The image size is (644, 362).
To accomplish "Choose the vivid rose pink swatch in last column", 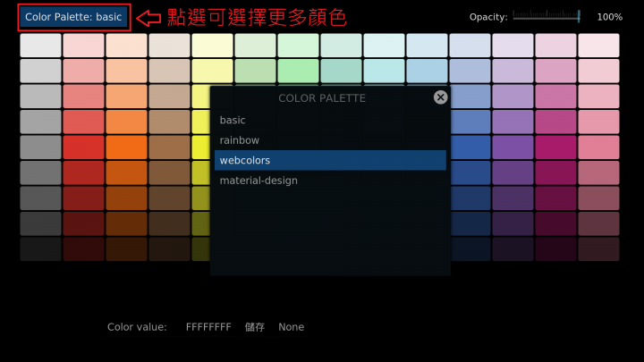I will coord(598,147).
